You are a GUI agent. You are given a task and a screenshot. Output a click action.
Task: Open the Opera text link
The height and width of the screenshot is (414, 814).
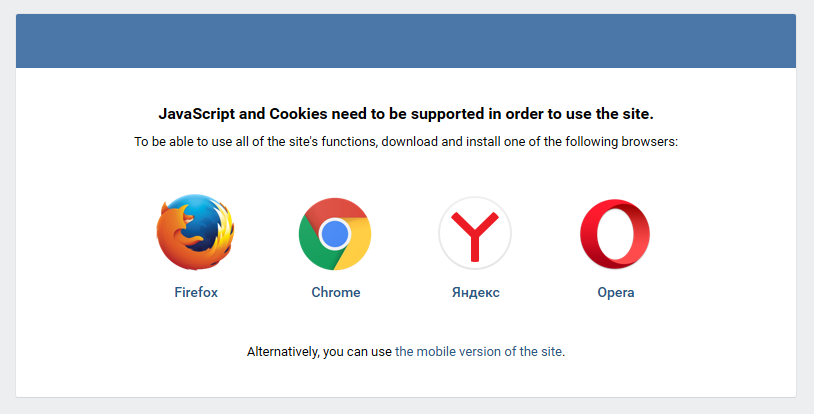pyautogui.click(x=616, y=292)
